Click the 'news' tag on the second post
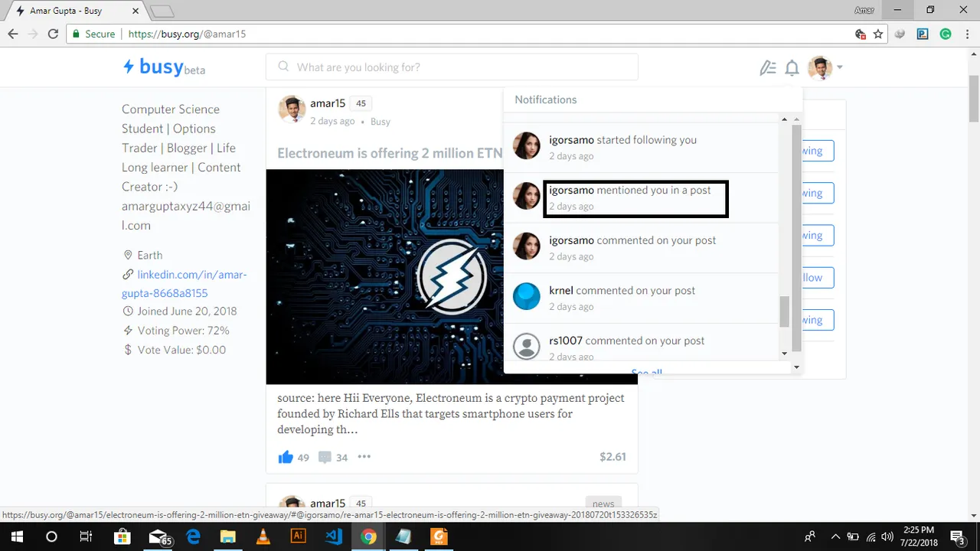980x551 pixels. [603, 504]
